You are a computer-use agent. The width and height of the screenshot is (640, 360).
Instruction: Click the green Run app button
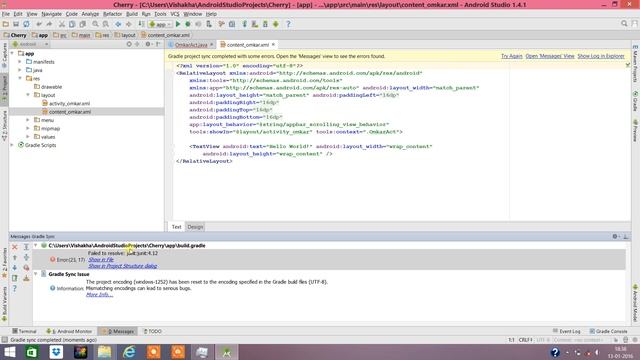click(x=178, y=24)
